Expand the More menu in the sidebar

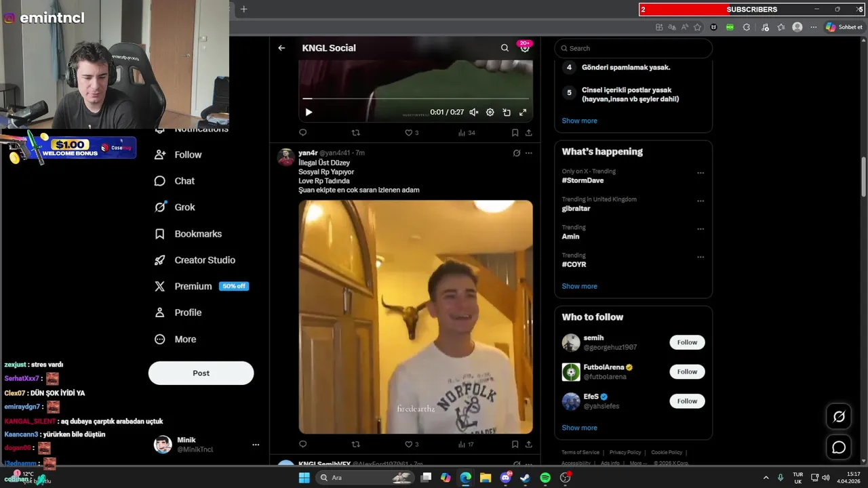[x=175, y=340]
